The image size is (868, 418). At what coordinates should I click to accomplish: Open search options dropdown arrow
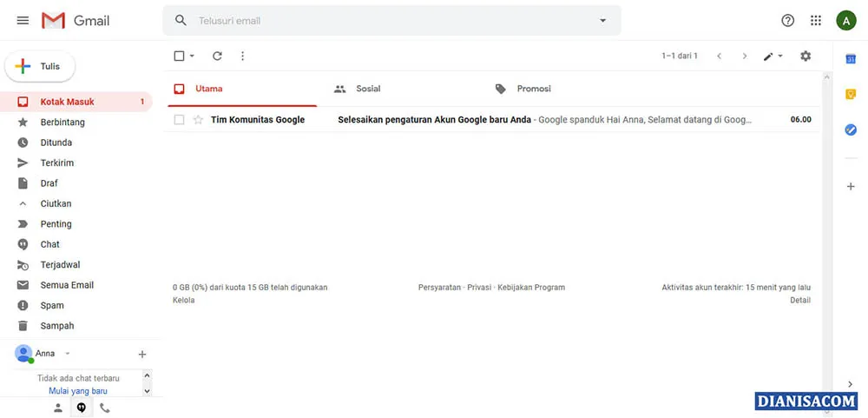coord(603,21)
